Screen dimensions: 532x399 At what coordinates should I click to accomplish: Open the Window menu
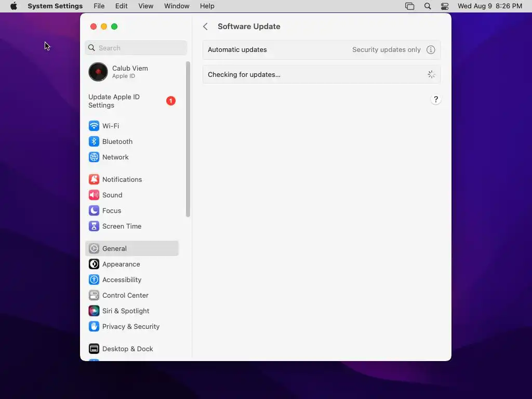coord(177,6)
